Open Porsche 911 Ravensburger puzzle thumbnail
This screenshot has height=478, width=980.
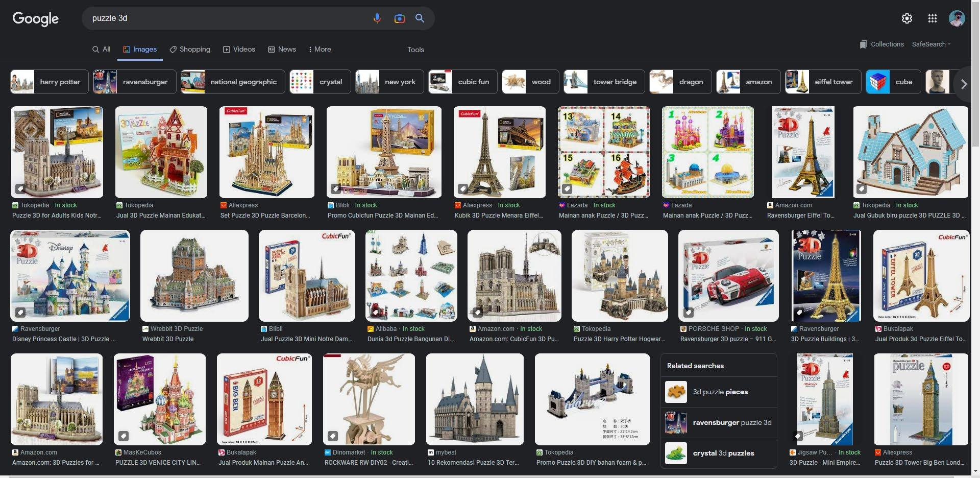pyautogui.click(x=728, y=276)
